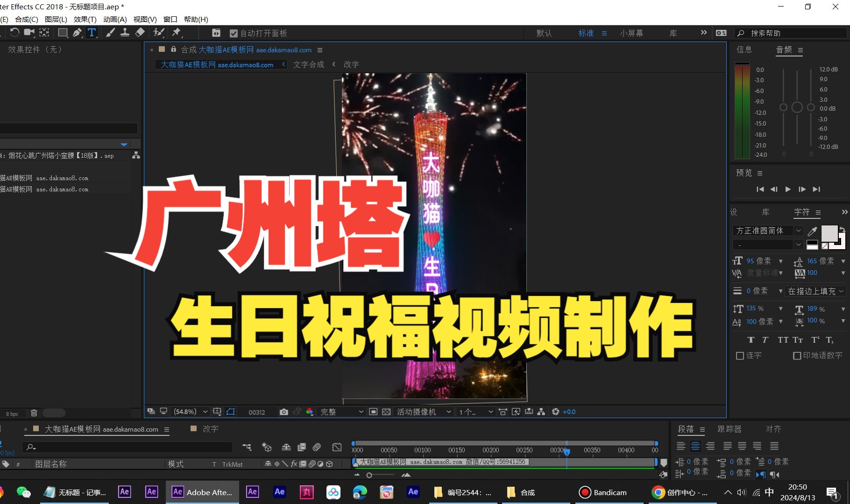Image resolution: width=850 pixels, height=504 pixels.
Task: Take a snapshot with the camera icon
Action: point(283,412)
